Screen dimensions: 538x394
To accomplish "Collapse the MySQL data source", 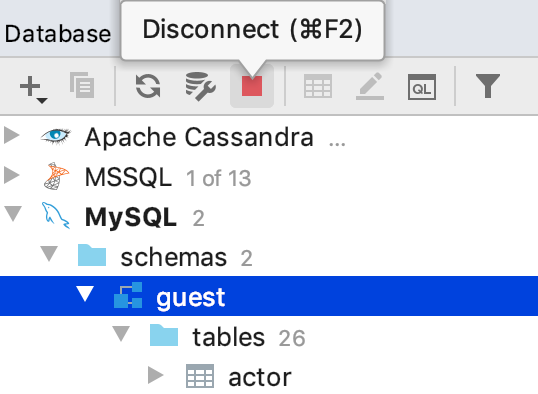I will [13, 213].
